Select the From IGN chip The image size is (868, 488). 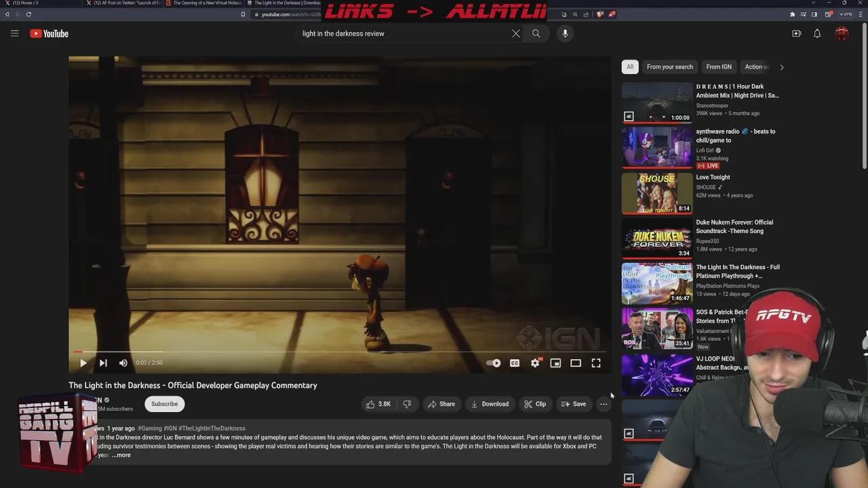[719, 67]
